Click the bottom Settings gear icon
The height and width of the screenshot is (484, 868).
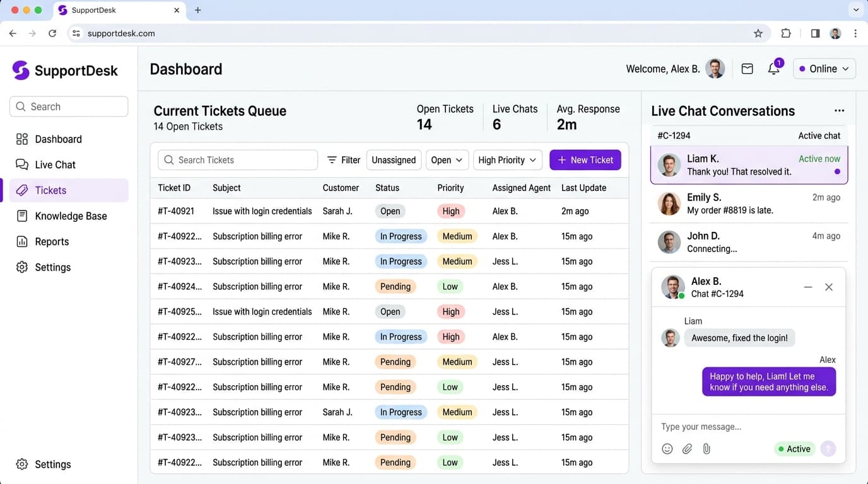pyautogui.click(x=22, y=464)
